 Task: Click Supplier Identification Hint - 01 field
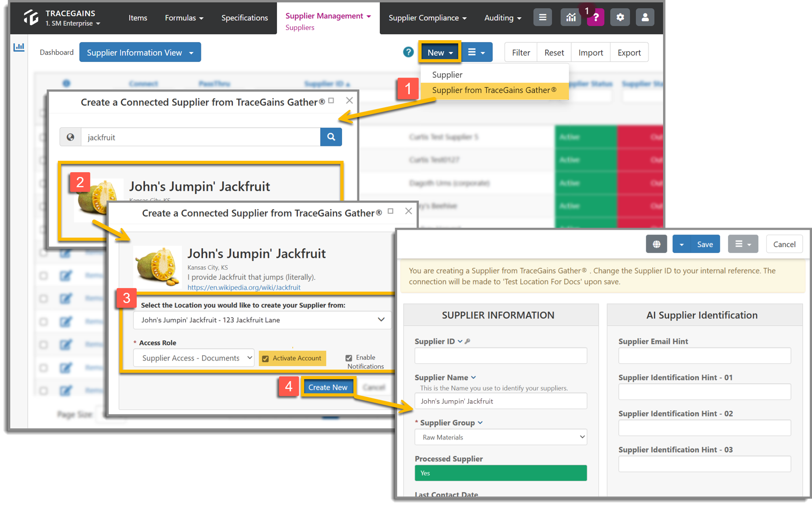click(x=705, y=391)
